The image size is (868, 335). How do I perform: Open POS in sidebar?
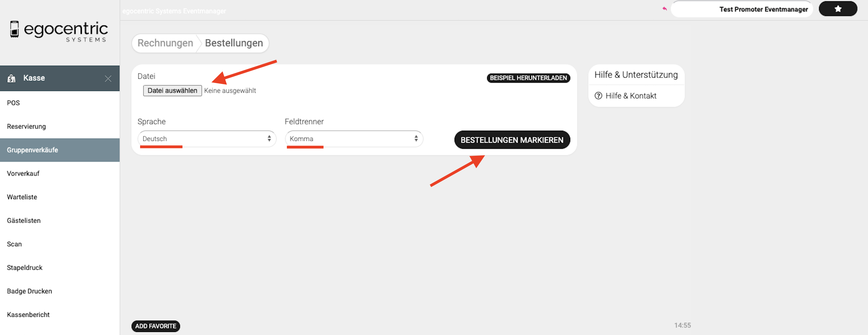click(14, 103)
